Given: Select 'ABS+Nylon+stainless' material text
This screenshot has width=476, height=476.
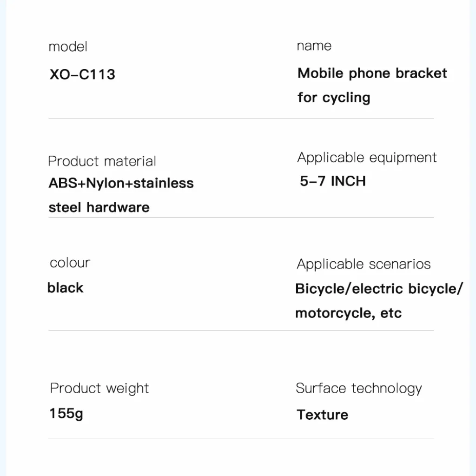Looking at the screenshot, I should [x=121, y=183].
